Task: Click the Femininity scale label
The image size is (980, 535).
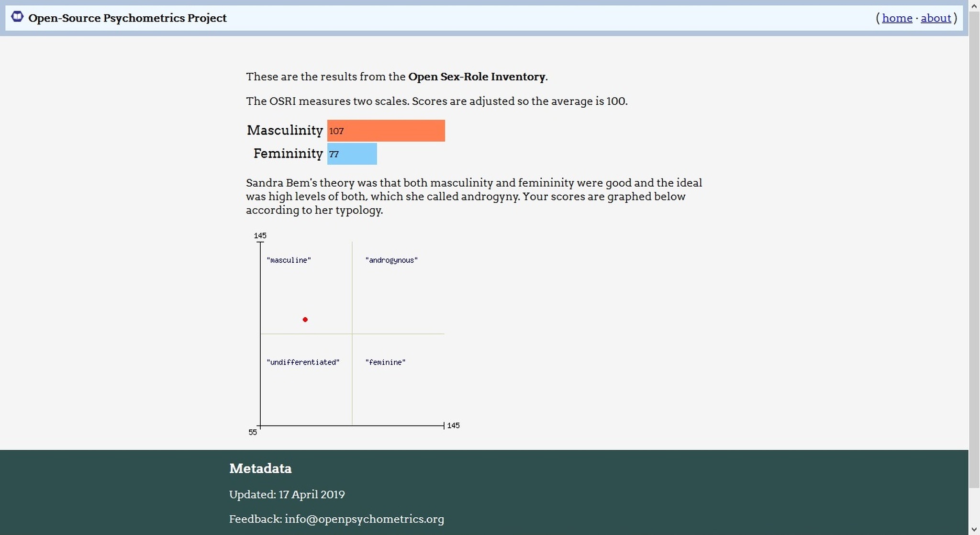Action: [288, 154]
